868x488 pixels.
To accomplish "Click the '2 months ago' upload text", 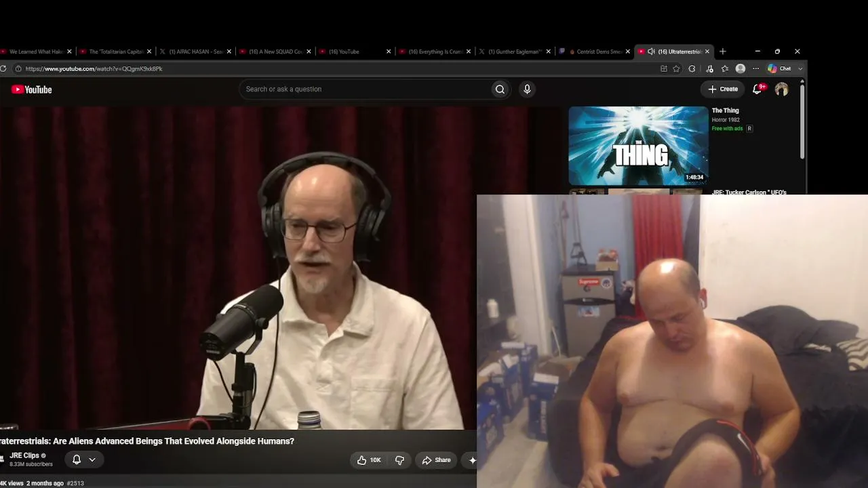I will click(45, 483).
